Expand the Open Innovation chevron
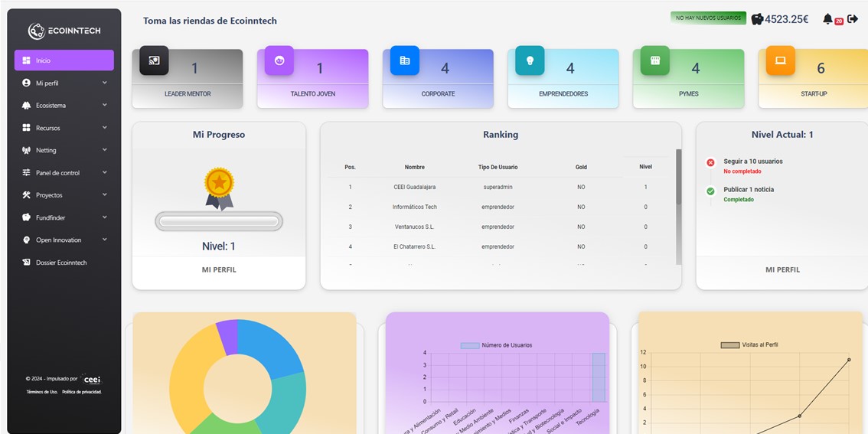 [105, 239]
